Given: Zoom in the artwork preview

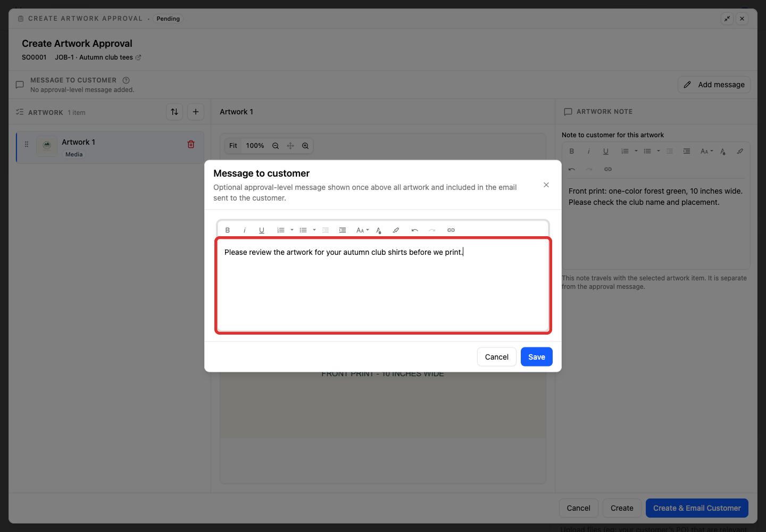Looking at the screenshot, I should coord(305,146).
